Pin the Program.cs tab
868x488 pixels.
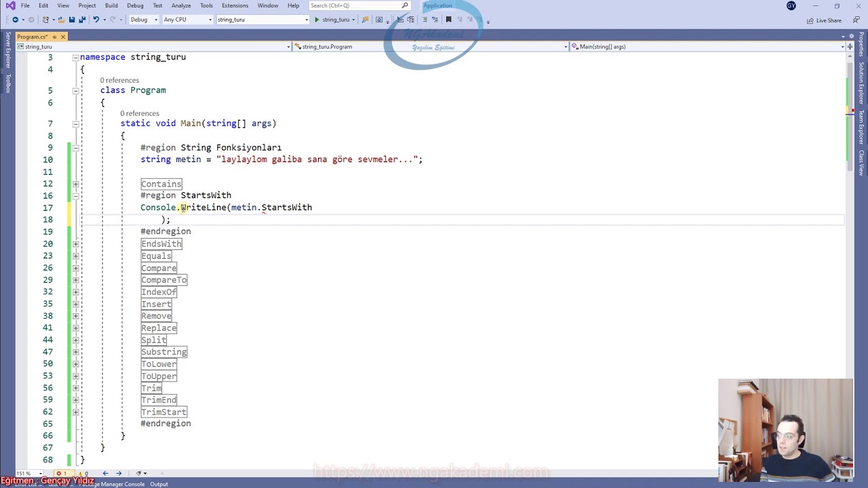[x=54, y=37]
